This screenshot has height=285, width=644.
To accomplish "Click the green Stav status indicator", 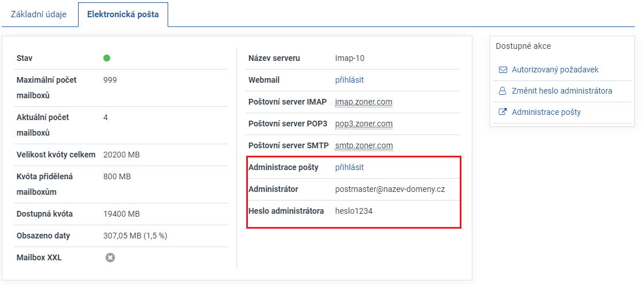I will tap(107, 58).
